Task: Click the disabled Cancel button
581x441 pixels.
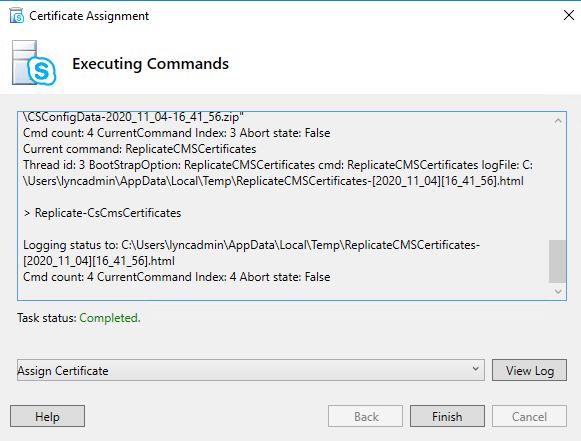Action: tap(529, 416)
